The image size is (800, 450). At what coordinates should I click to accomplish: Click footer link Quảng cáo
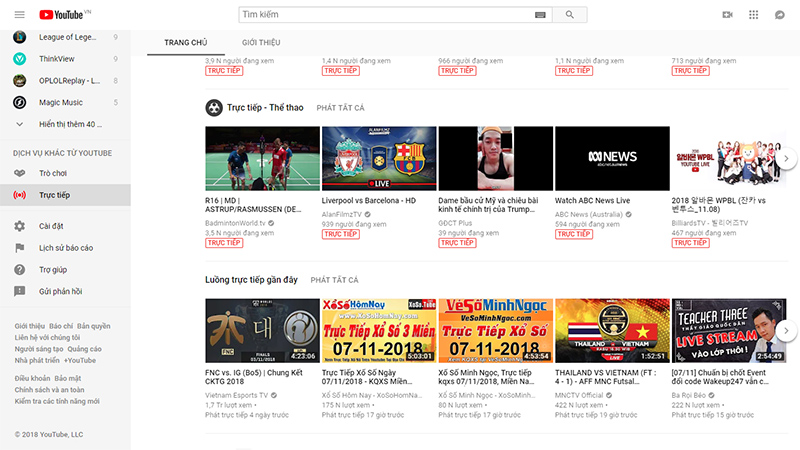pyautogui.click(x=85, y=349)
